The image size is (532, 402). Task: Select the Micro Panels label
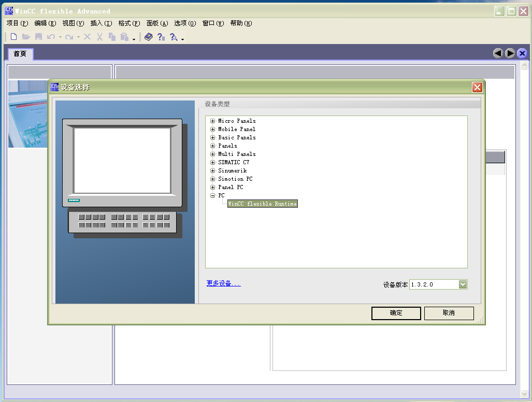click(237, 121)
